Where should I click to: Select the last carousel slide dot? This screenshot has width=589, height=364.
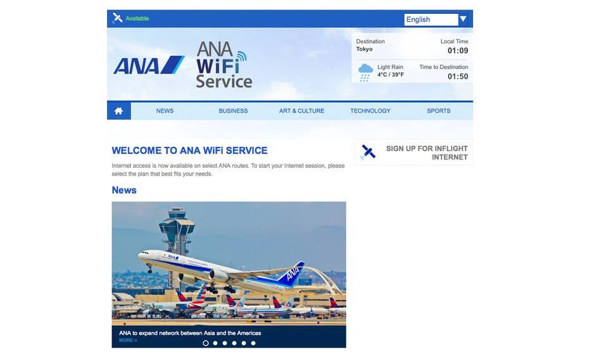click(x=253, y=343)
